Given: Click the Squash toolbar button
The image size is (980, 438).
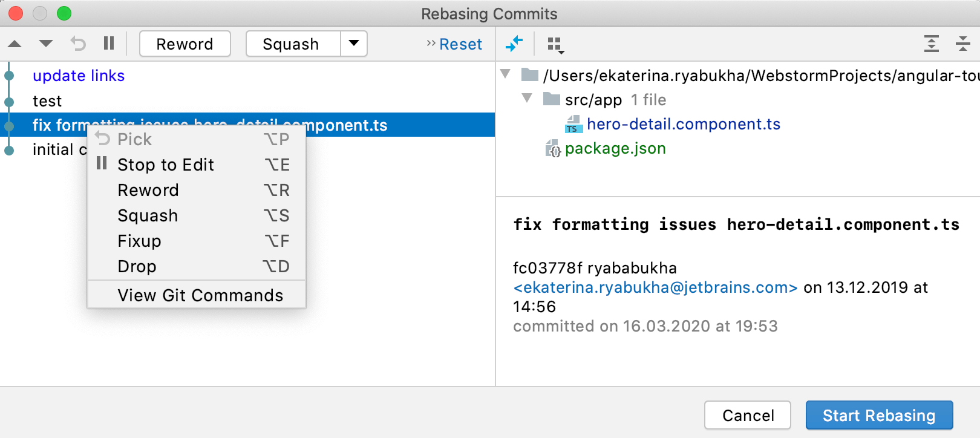Looking at the screenshot, I should 293,44.
